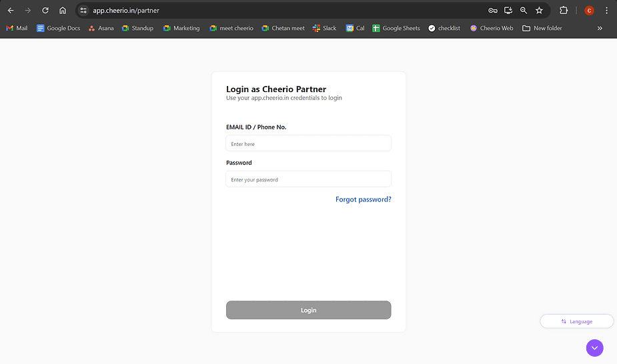The height and width of the screenshot is (364, 617).
Task: Open the Slack bookmark
Action: pos(325,28)
